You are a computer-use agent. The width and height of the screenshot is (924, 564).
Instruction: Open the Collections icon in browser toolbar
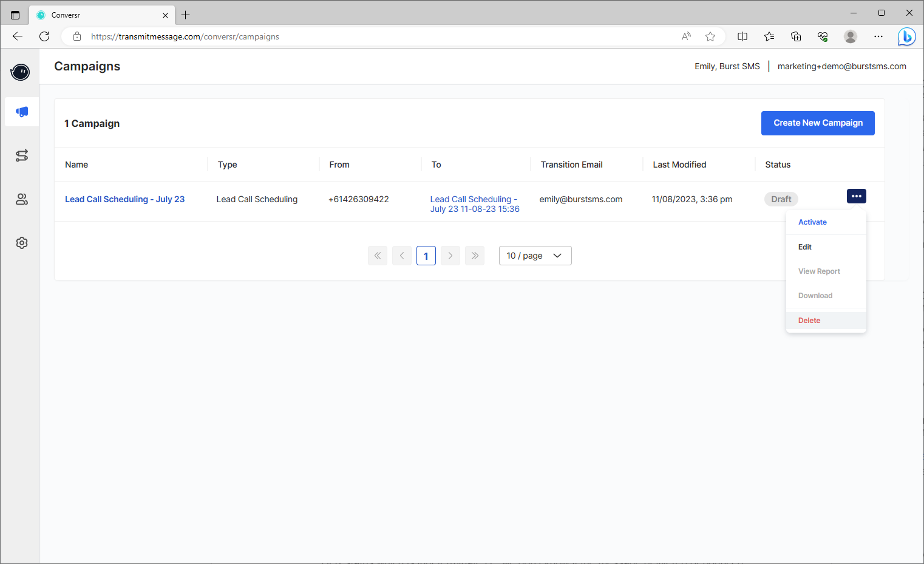[x=796, y=36]
